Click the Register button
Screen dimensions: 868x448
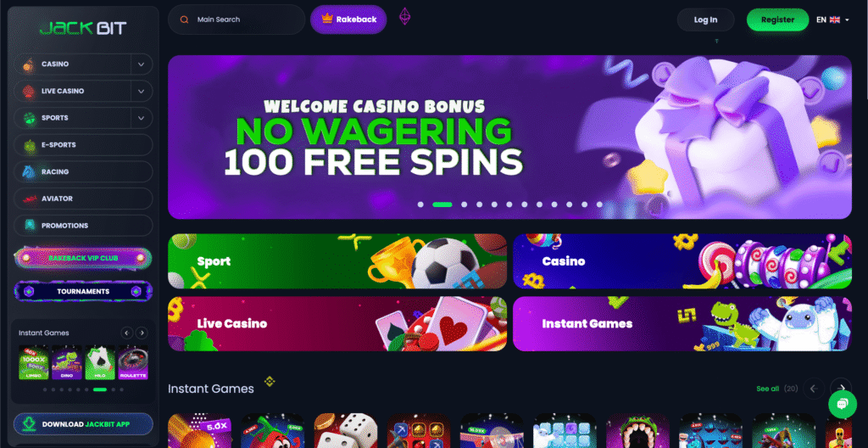(777, 20)
